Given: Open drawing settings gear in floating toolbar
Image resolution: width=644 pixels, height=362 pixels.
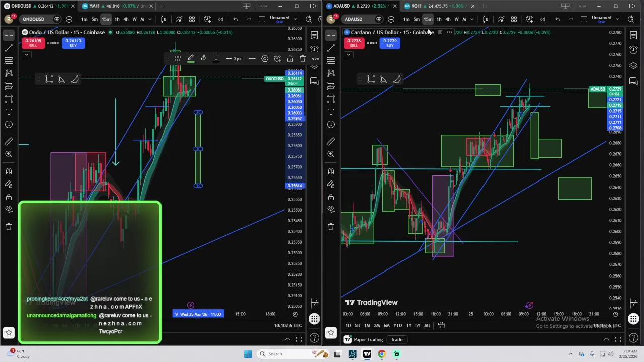Looking at the screenshot, I should [x=265, y=59].
